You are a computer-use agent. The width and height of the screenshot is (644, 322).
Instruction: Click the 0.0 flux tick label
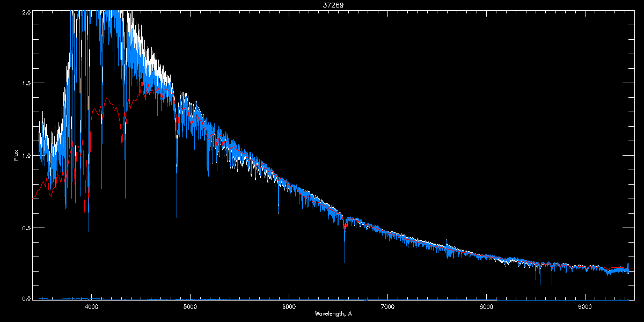pos(25,298)
